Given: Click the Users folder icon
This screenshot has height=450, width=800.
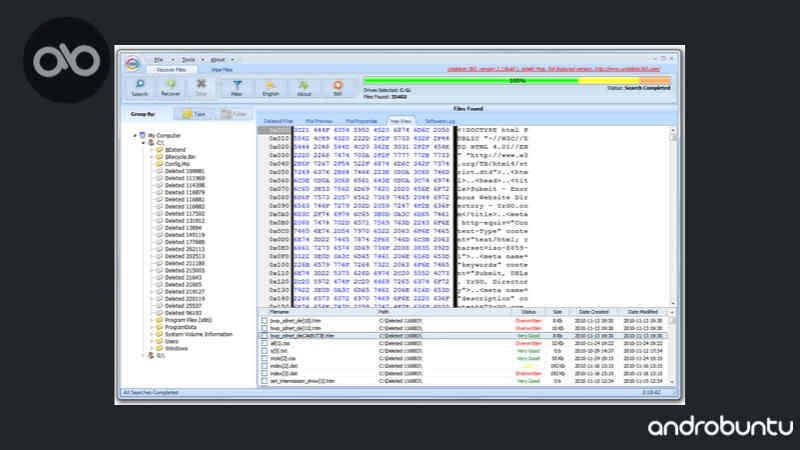Looking at the screenshot, I should pos(159,341).
